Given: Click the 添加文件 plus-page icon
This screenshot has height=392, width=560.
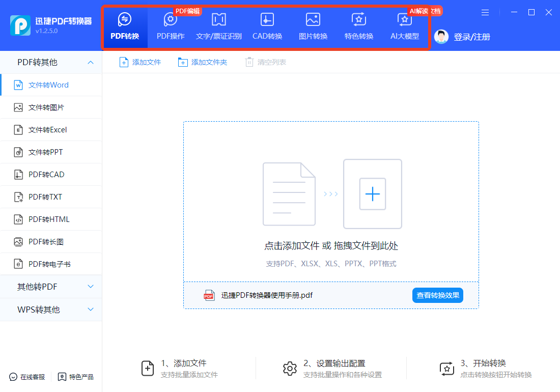Looking at the screenshot, I should 124,62.
